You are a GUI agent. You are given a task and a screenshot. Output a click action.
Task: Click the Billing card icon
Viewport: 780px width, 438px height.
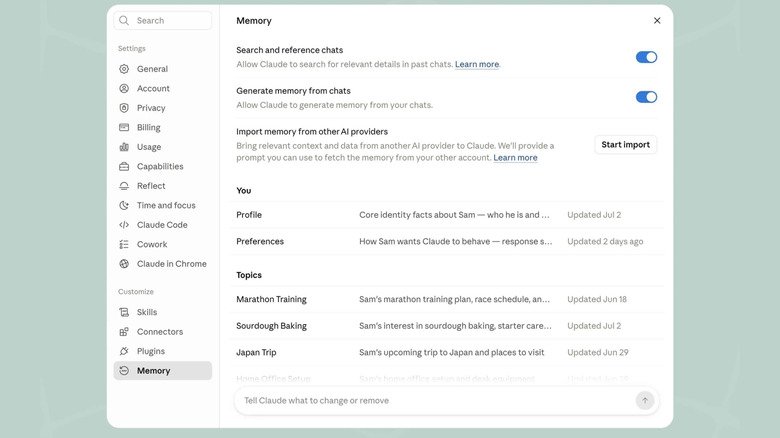coord(124,127)
